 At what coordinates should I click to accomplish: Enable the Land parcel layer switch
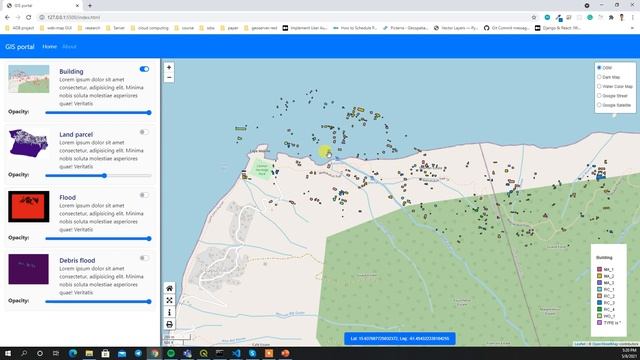[x=144, y=132]
